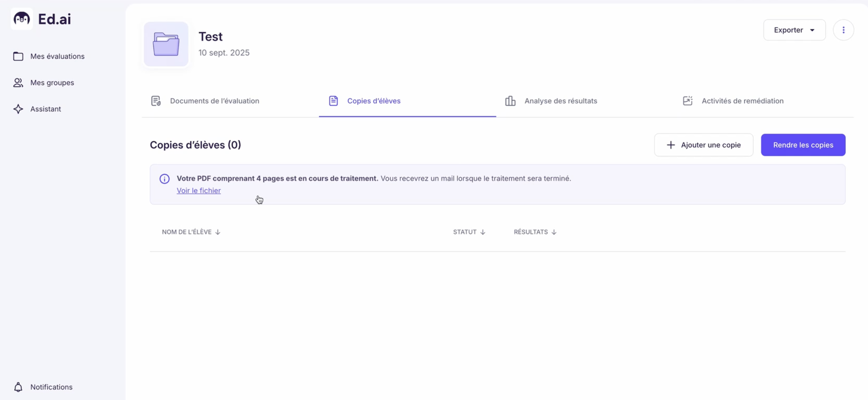
Task: Click the Ed.ai penguin logo icon
Action: click(21, 19)
